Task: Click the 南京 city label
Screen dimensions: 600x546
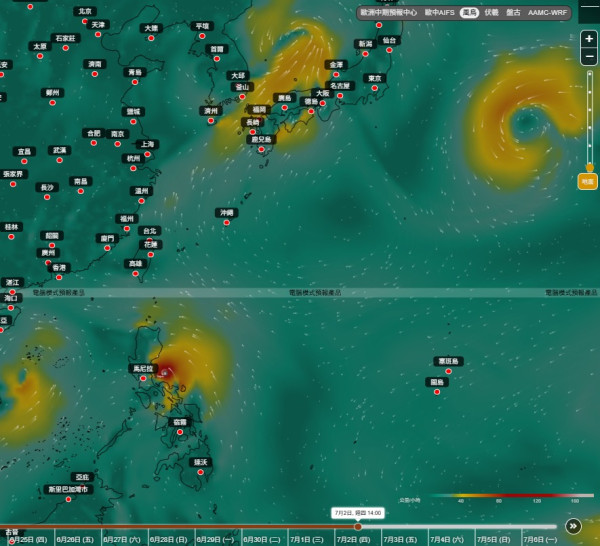Action: coord(117,134)
